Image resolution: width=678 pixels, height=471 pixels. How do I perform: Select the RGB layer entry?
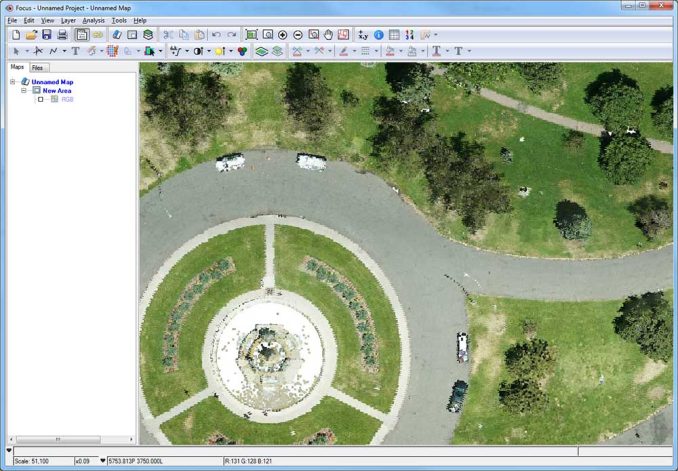[x=67, y=99]
